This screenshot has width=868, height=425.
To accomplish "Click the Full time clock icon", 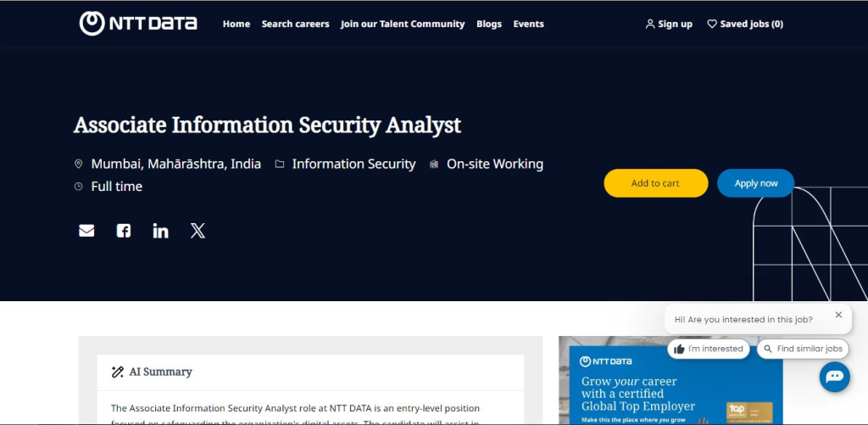I will tap(79, 187).
